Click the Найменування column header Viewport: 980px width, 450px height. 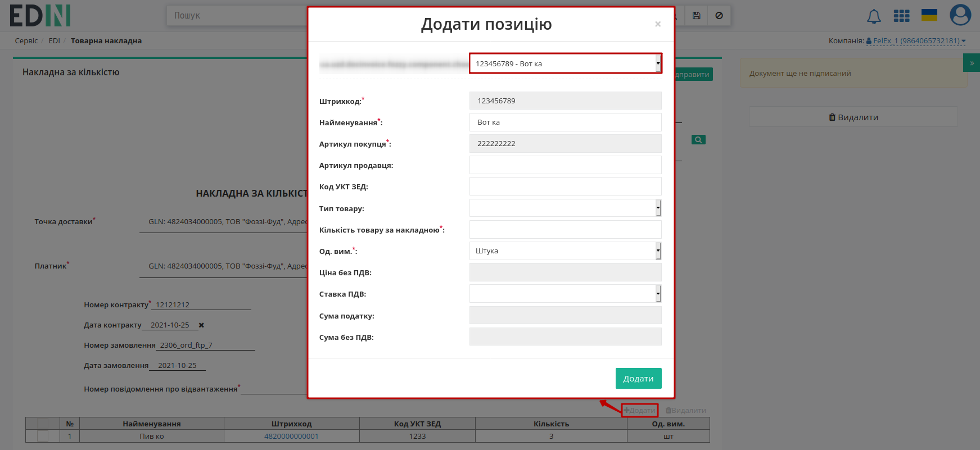tap(152, 424)
